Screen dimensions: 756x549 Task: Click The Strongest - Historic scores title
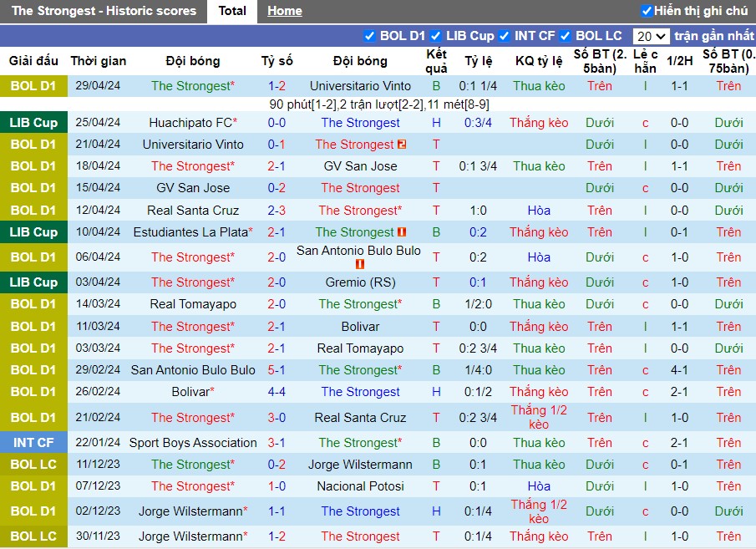(x=104, y=11)
